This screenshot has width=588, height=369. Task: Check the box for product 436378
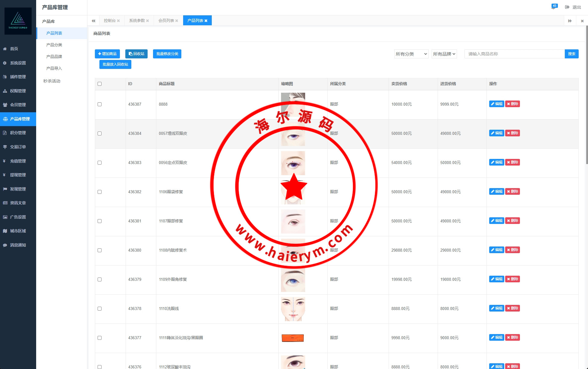click(100, 309)
